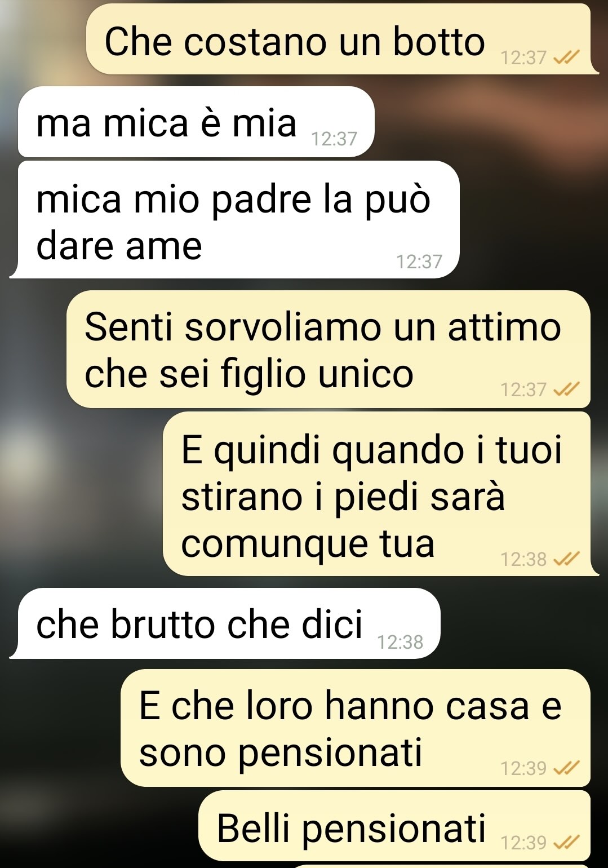
Task: Click double-check icon on 'comunque tua' message
Action: pos(566,559)
